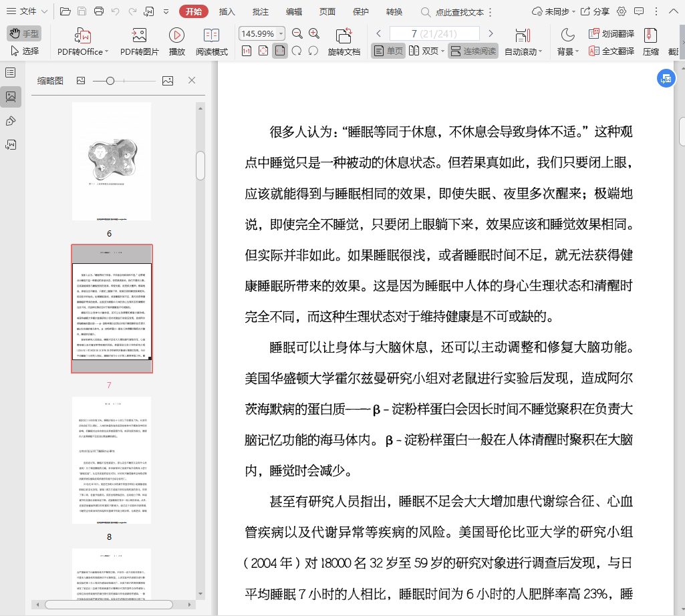
Task: Open the 双页 dropdown arrow
Action: coord(442,51)
